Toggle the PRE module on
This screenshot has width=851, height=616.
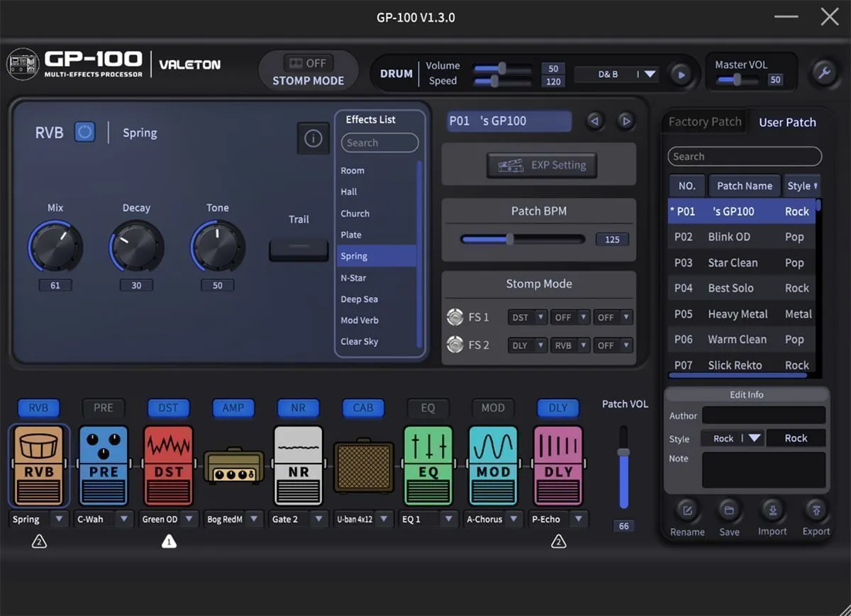click(104, 408)
